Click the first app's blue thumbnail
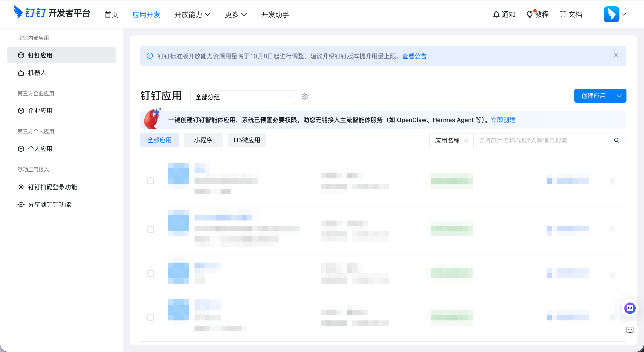This screenshot has width=644, height=352. [179, 176]
